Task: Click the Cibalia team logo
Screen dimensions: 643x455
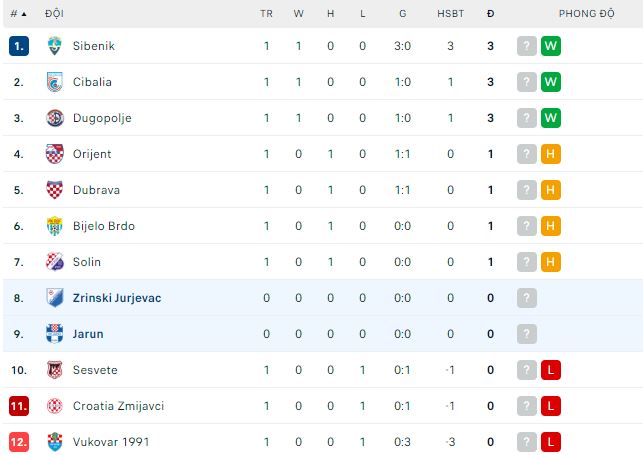Action: [55, 82]
